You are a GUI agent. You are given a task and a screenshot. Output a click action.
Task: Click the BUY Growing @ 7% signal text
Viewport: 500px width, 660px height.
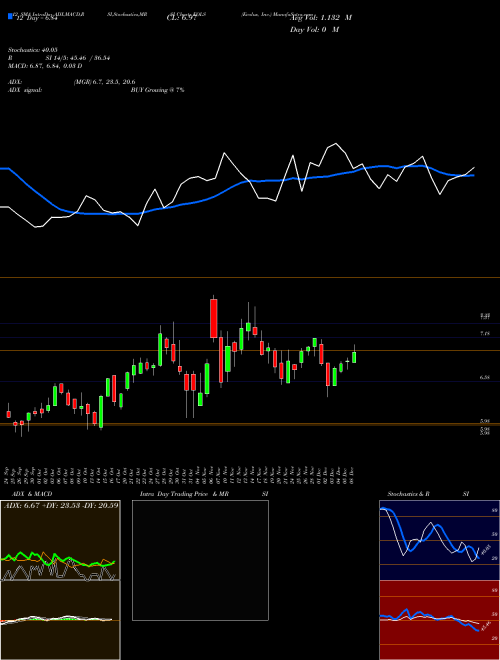[x=157, y=90]
